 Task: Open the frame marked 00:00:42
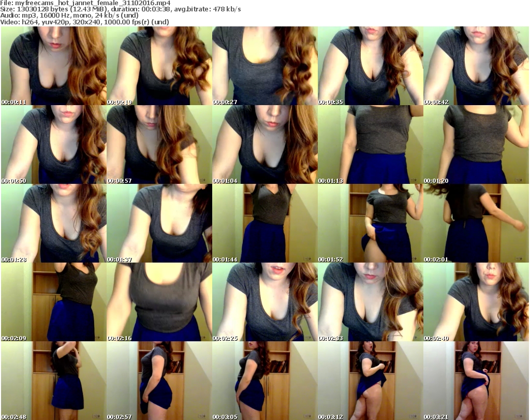(x=476, y=66)
